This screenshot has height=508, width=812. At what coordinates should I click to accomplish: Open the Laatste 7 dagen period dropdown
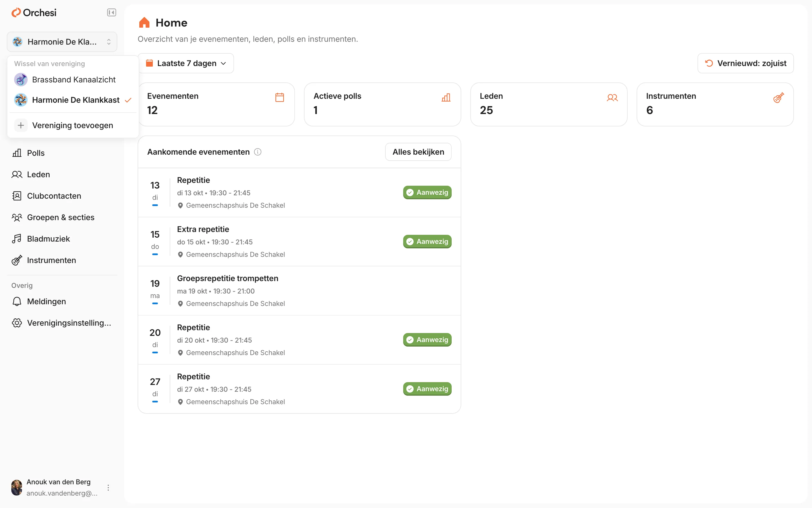[186, 63]
